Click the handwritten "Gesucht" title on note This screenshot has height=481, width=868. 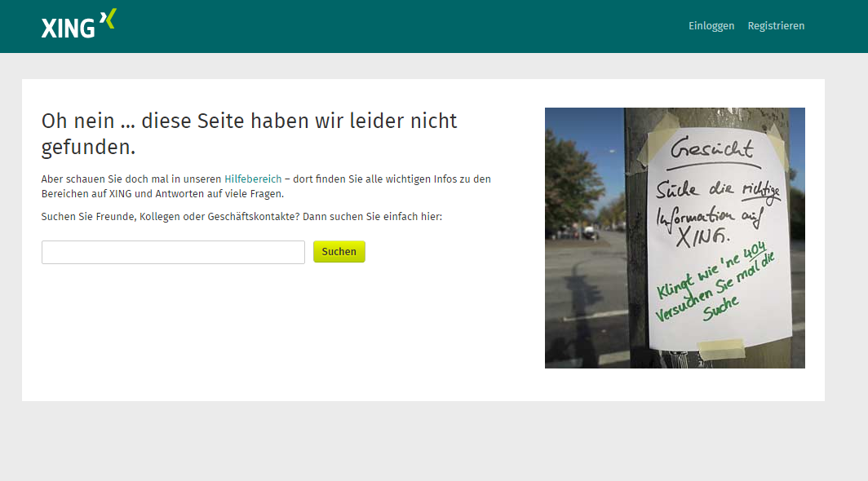[722, 150]
